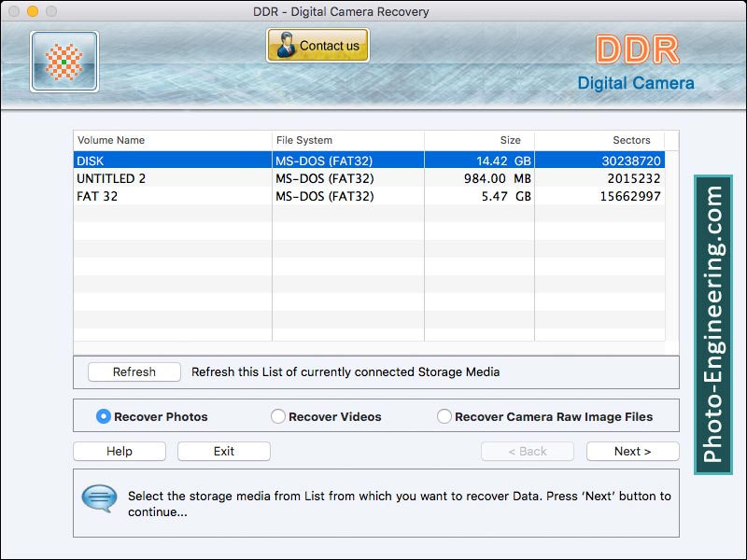Exit the application
Screen dimensions: 747x560
click(x=223, y=451)
